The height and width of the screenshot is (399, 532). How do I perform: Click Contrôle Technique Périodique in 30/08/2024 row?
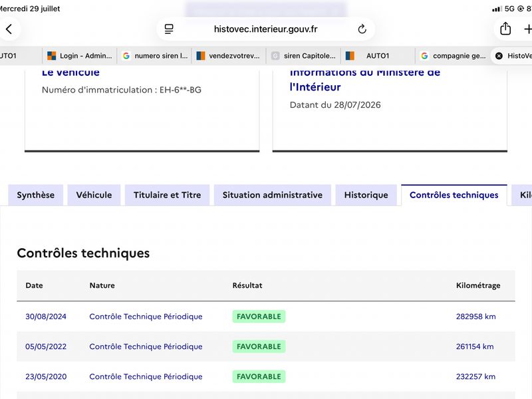click(x=146, y=317)
